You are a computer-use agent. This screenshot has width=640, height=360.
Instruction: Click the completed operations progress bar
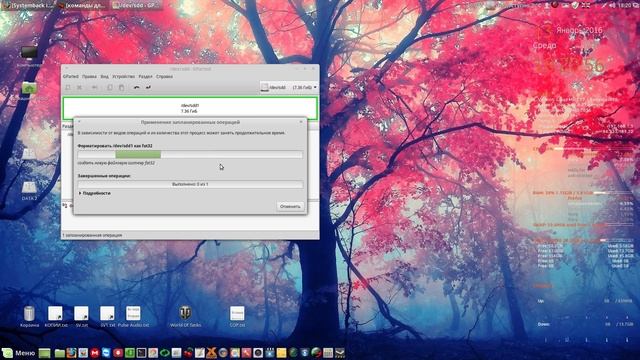coord(190,184)
